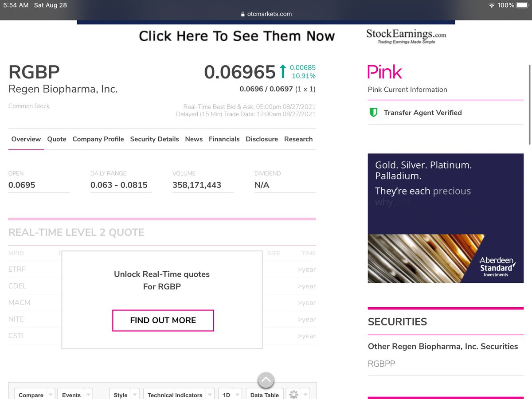This screenshot has height=399, width=532.
Task: Switch to the News tab
Action: (x=194, y=139)
